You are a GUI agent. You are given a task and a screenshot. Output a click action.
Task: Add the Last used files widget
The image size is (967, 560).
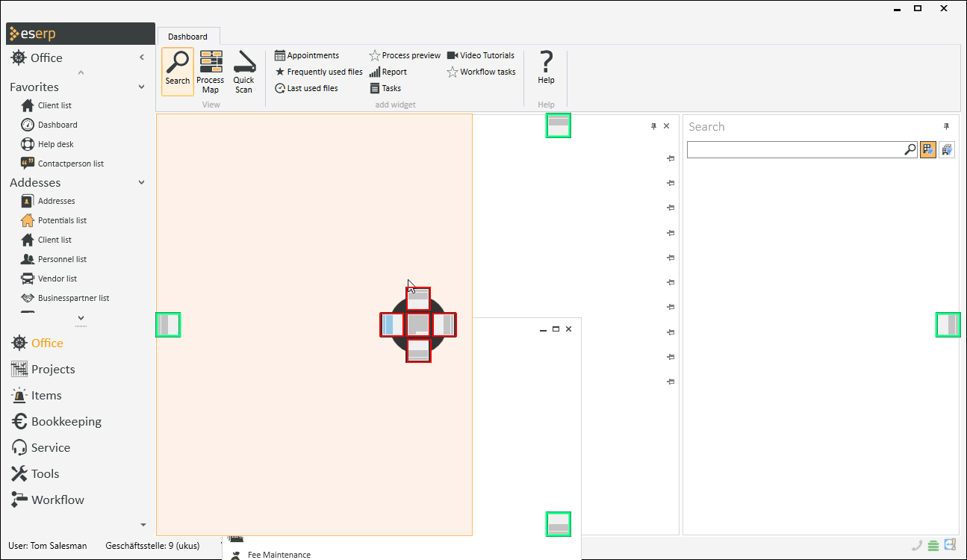(x=306, y=88)
